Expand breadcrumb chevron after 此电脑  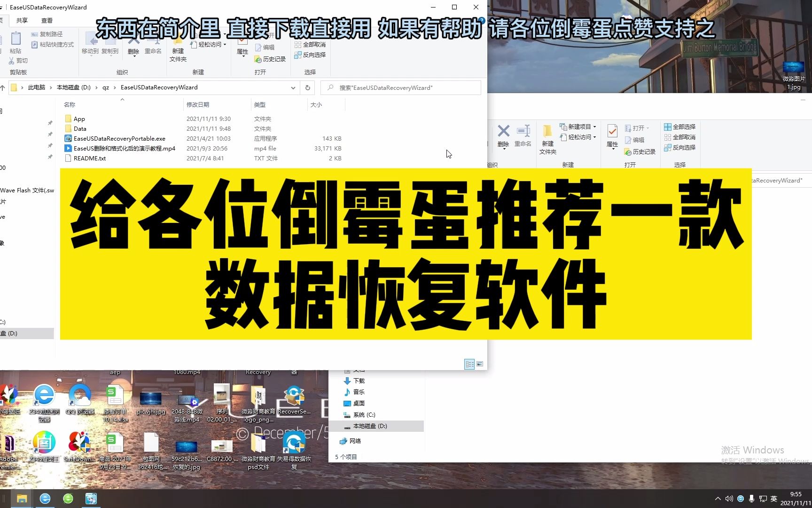[51, 87]
